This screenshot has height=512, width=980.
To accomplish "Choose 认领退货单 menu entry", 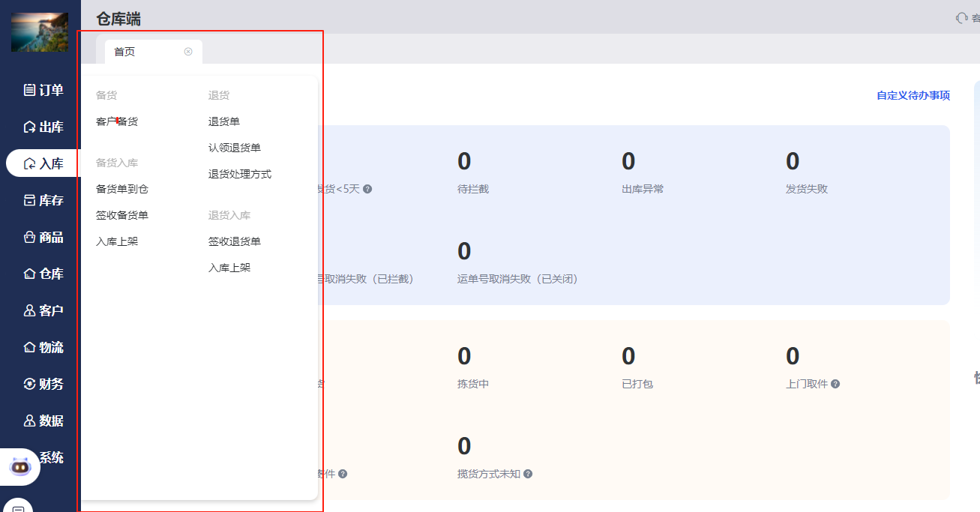I will pos(235,148).
